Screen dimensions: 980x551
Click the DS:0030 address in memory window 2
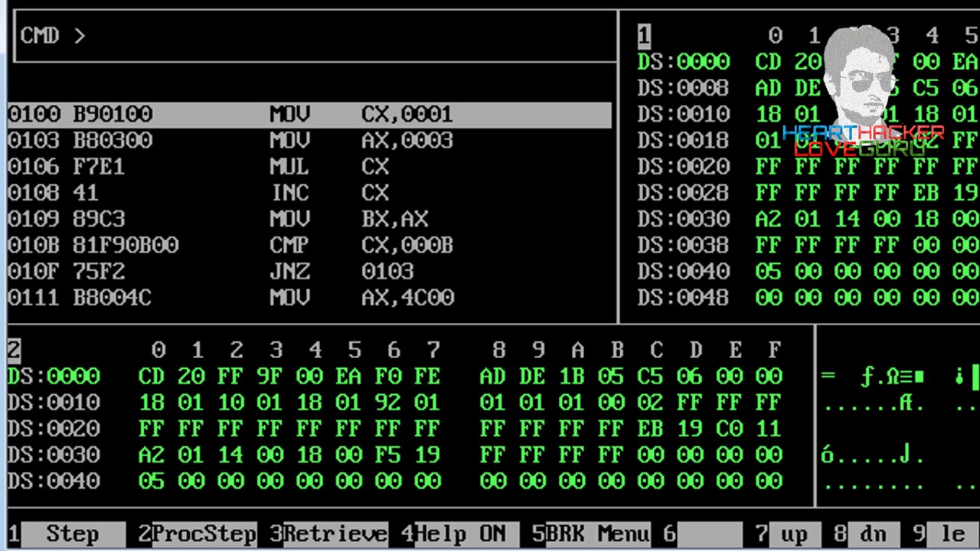(x=54, y=455)
